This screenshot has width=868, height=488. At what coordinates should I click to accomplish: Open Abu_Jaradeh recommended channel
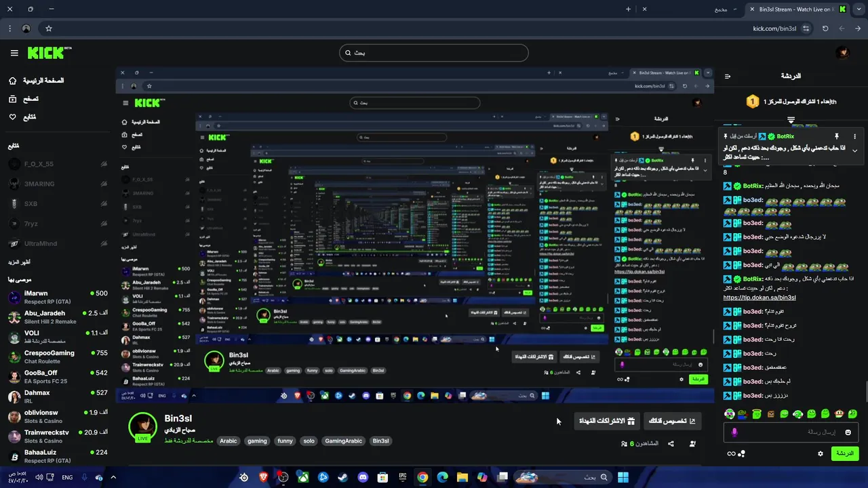[x=58, y=317]
